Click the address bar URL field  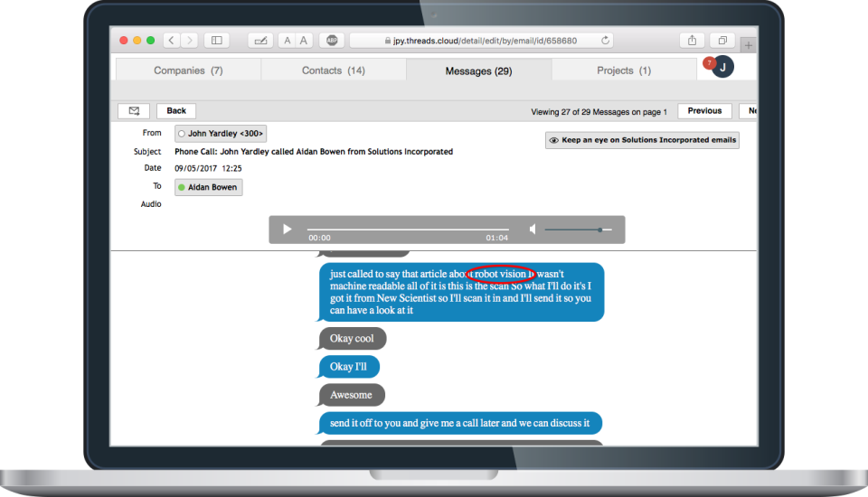click(480, 41)
